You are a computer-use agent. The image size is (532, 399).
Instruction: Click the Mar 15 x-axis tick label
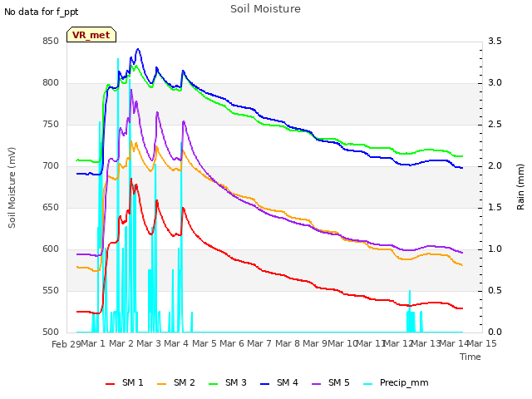coord(482,343)
